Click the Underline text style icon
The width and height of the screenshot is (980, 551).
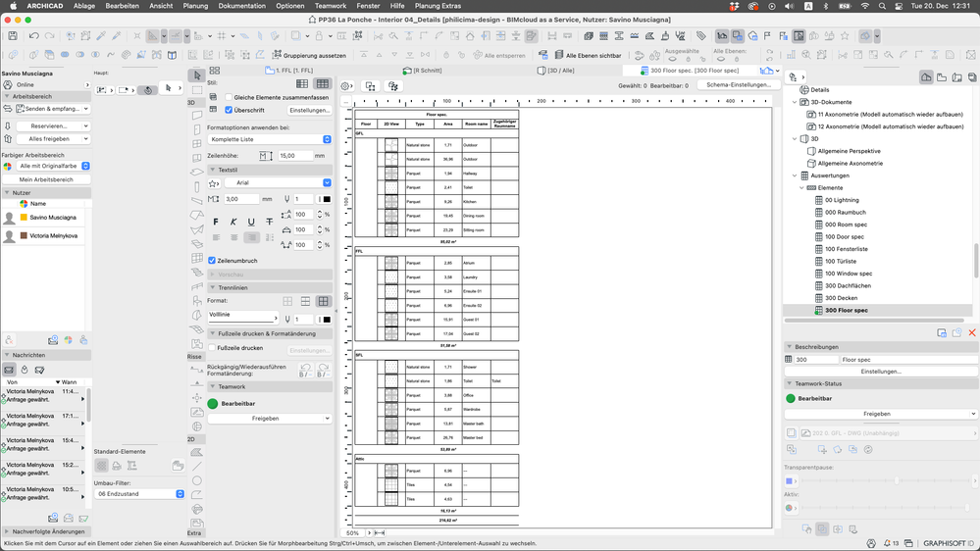coord(252,222)
